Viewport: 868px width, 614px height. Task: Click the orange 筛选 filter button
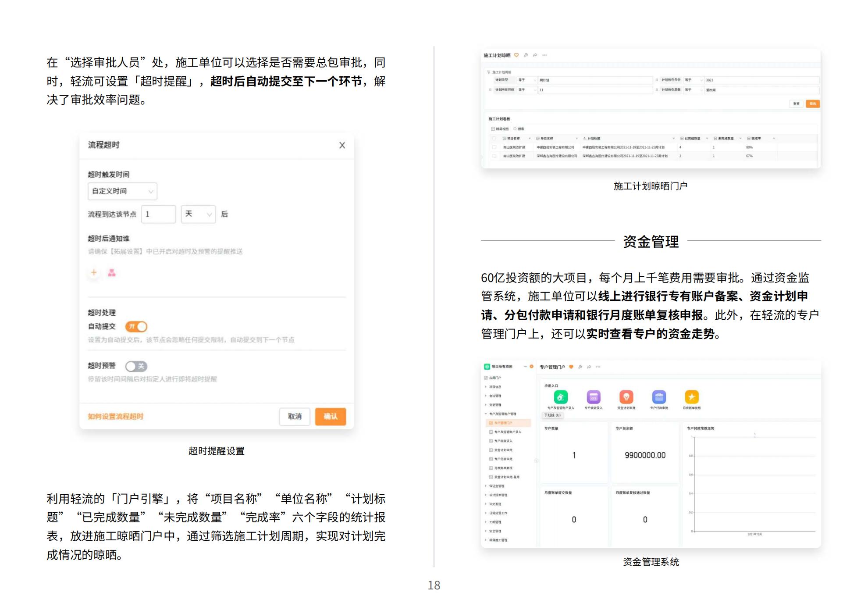pos(813,104)
